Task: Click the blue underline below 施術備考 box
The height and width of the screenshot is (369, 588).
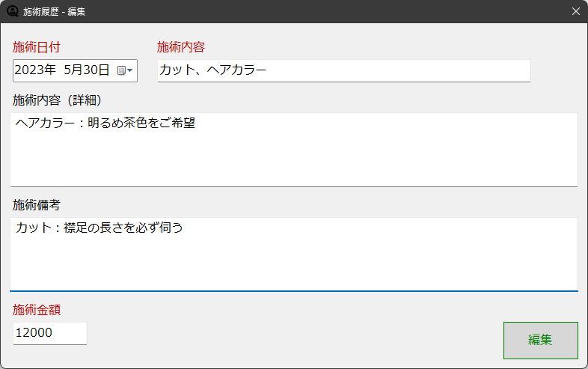Action: (x=293, y=290)
